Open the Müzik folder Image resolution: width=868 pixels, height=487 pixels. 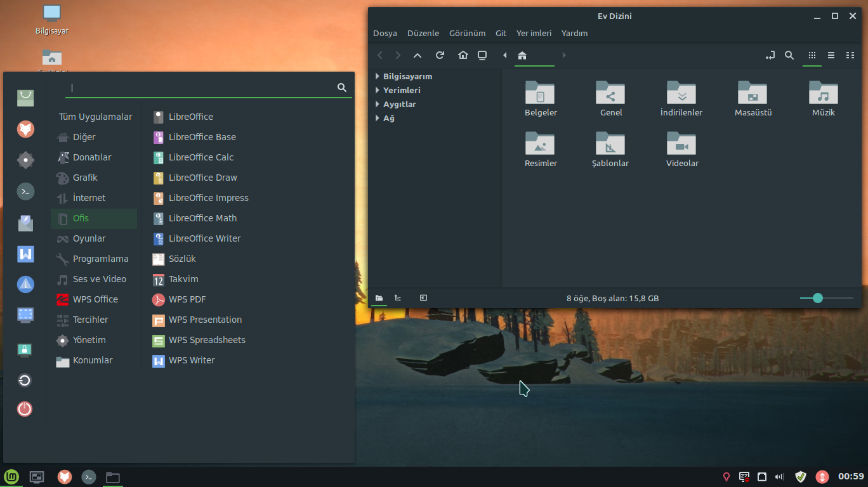tap(824, 99)
